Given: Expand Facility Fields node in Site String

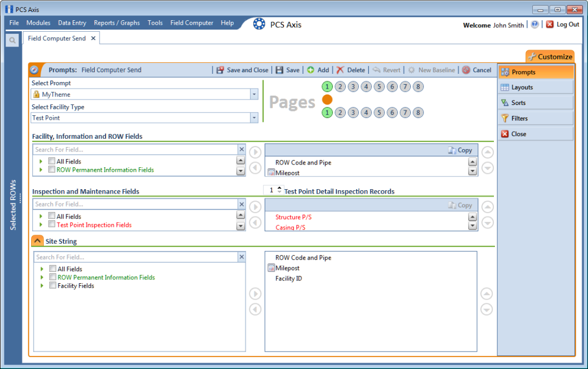Looking at the screenshot, I should (42, 285).
